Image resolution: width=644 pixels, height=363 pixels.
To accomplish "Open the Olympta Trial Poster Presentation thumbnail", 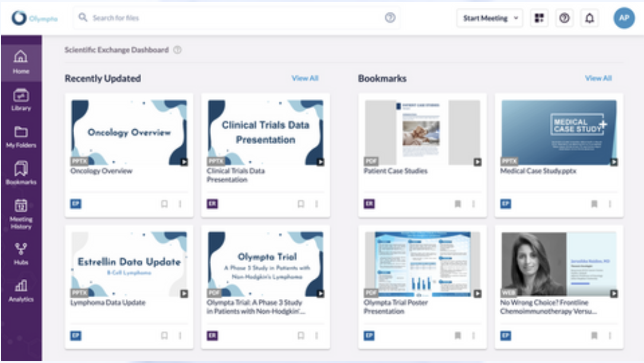I will [x=422, y=264].
